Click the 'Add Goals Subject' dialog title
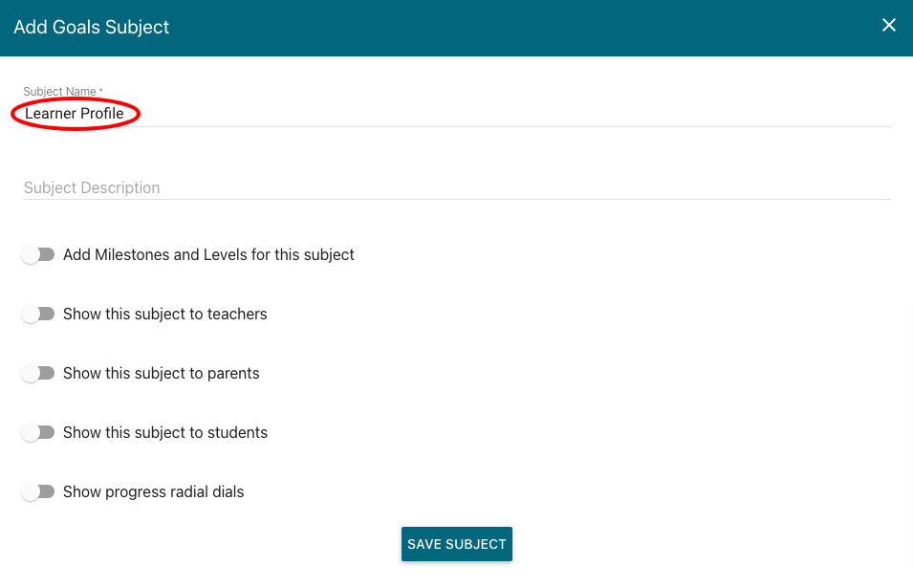This screenshot has height=588, width=913. (x=92, y=27)
